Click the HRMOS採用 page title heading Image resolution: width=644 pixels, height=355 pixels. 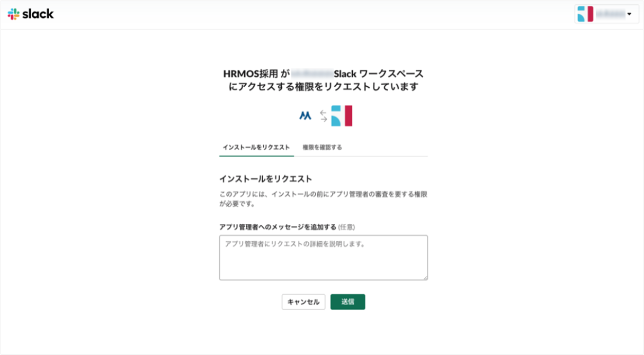(x=324, y=80)
